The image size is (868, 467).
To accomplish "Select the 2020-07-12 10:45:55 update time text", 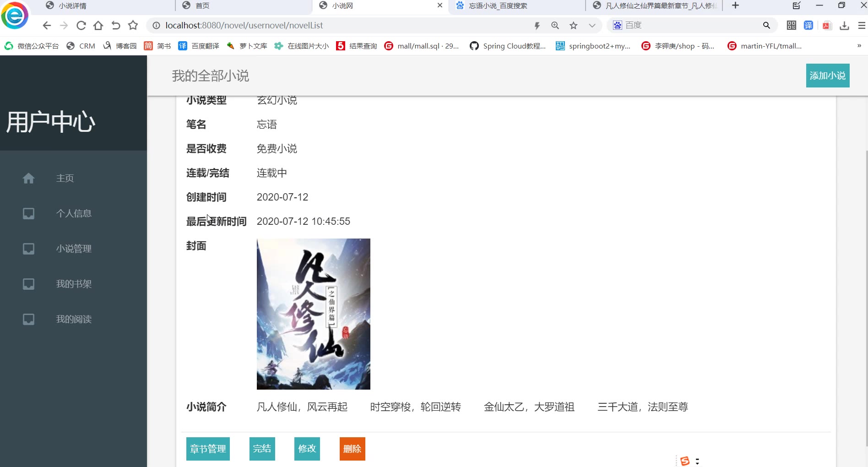I will [304, 222].
